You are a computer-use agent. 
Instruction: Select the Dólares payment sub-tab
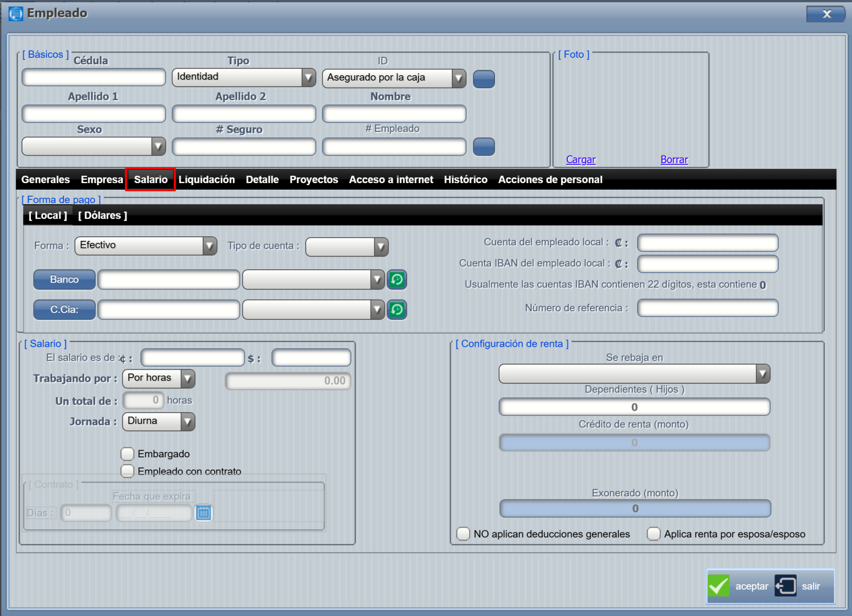[102, 215]
